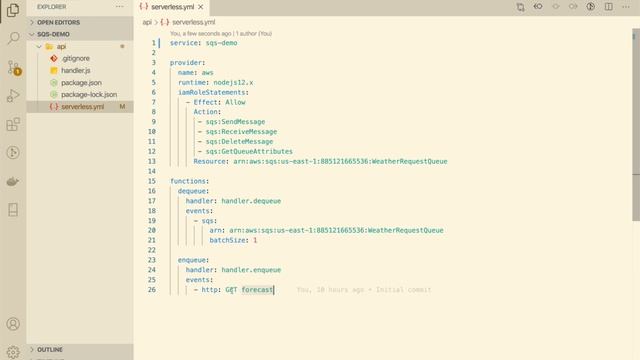Click 'sqs:SendMessage' action entry
The height and width of the screenshot is (360, 640).
[235, 122]
